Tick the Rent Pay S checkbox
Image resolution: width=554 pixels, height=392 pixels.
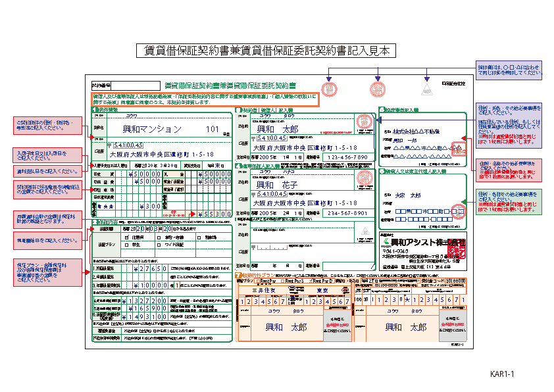coord(283,281)
